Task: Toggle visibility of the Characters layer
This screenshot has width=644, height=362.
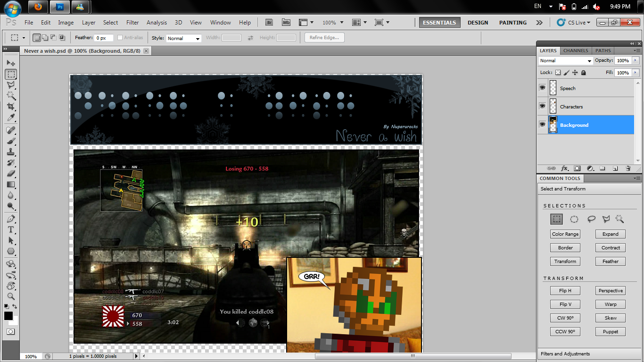Action: click(x=542, y=107)
